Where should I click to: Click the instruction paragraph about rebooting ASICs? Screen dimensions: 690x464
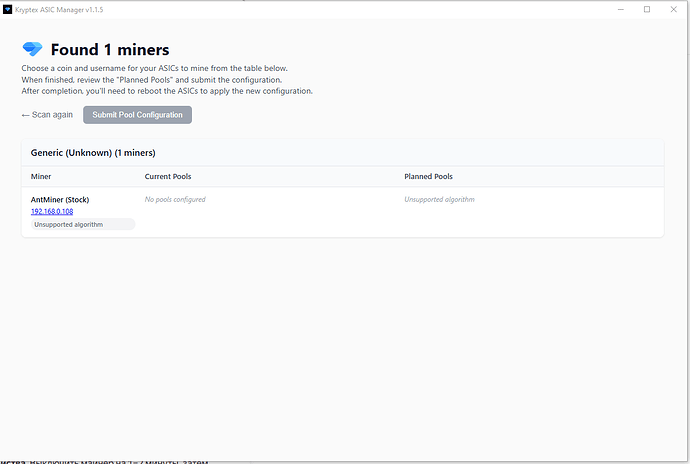167,91
